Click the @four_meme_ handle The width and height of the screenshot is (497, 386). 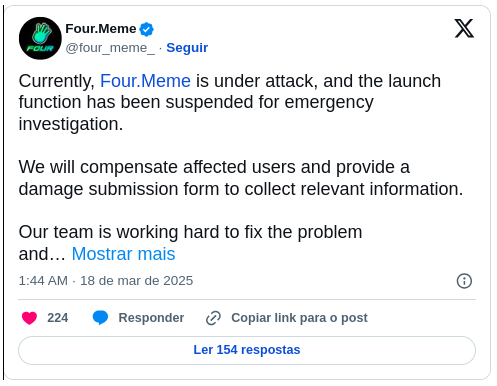110,48
